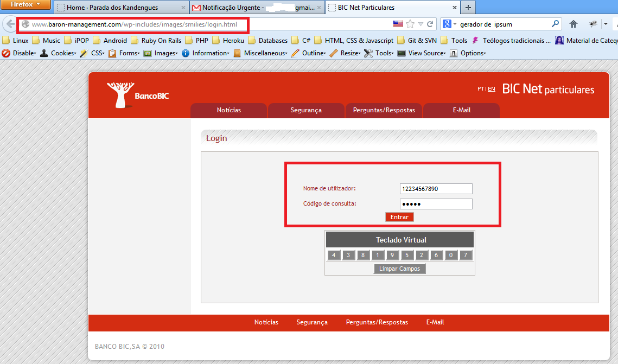618x364 pixels.
Task: Open the Information developer toolbar menu
Action: tap(206, 53)
